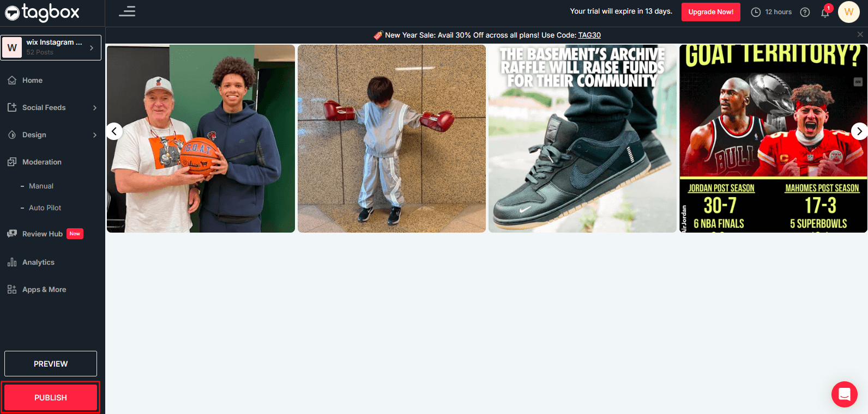Go to Home in sidebar
The image size is (868, 414).
click(32, 81)
